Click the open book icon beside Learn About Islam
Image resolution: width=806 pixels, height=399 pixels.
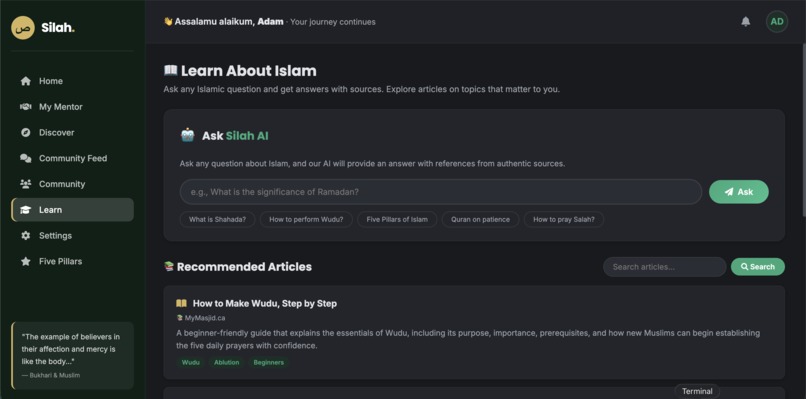coord(170,70)
